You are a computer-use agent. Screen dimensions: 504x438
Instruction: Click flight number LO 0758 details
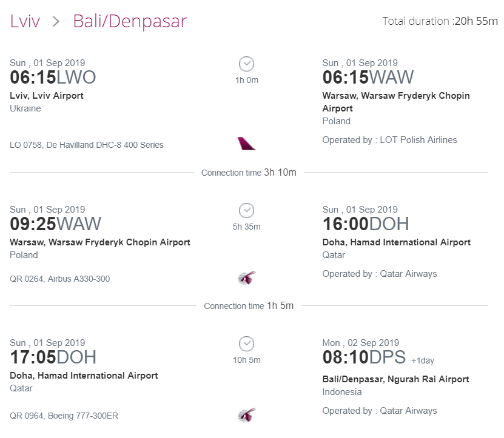[87, 145]
